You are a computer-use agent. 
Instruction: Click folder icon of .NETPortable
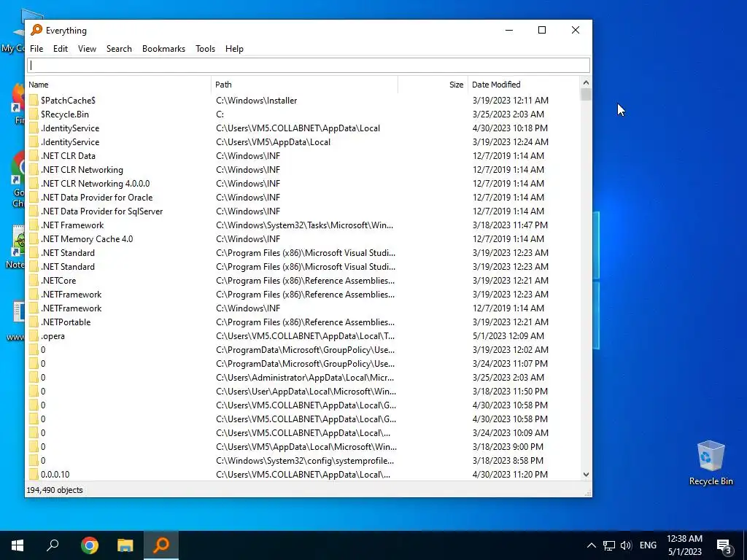(34, 322)
